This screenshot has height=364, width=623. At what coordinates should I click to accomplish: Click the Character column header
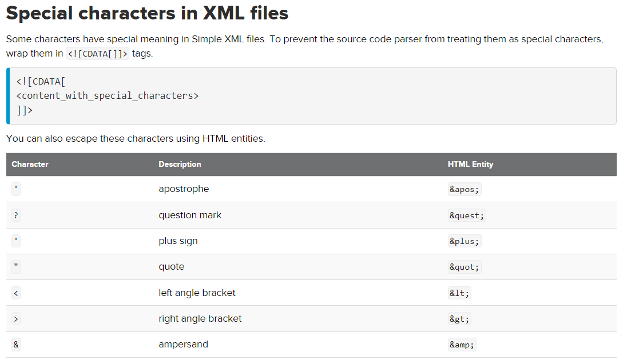click(30, 165)
